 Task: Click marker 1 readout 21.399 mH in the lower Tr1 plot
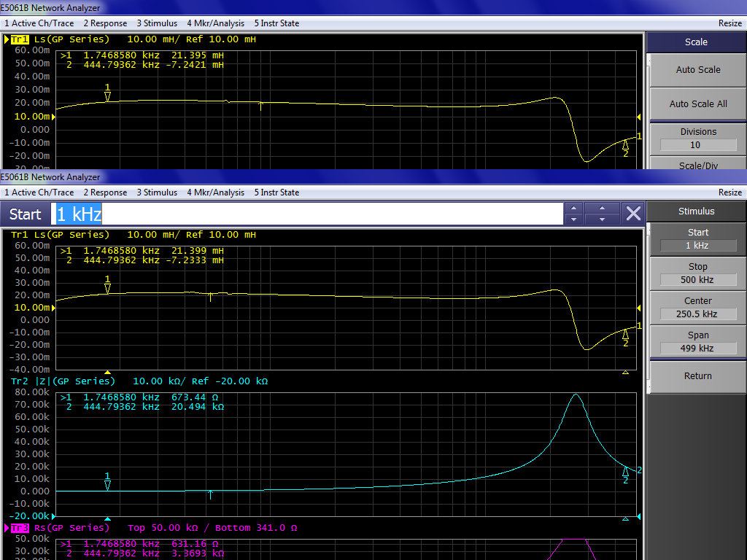(x=197, y=251)
